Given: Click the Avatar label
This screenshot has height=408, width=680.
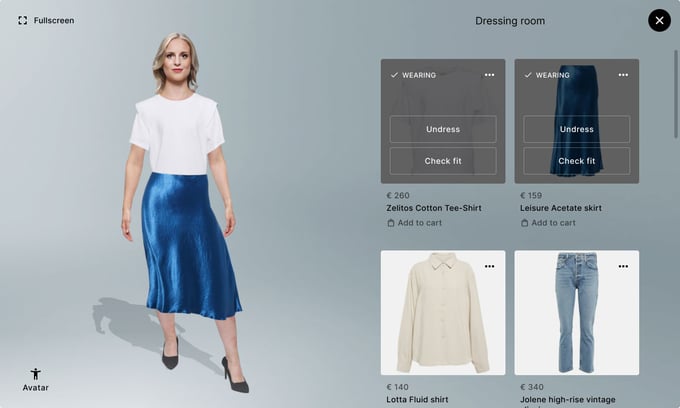Looking at the screenshot, I should point(36,388).
